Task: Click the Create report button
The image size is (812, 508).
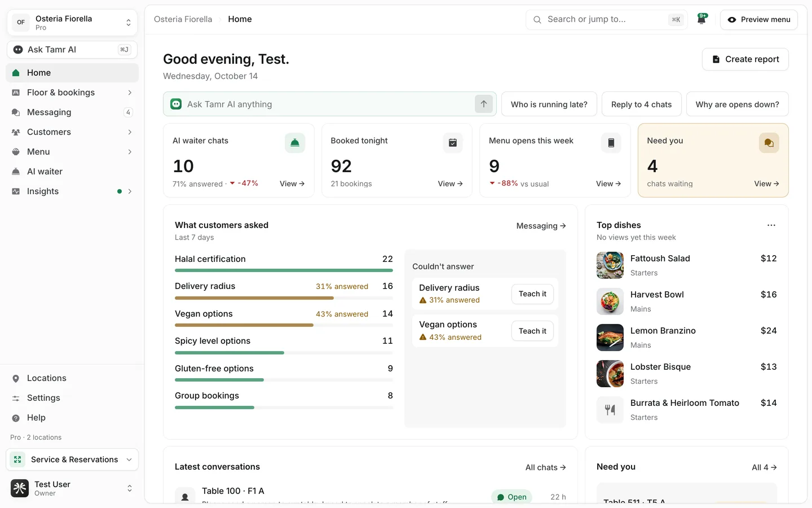Action: pyautogui.click(x=745, y=59)
